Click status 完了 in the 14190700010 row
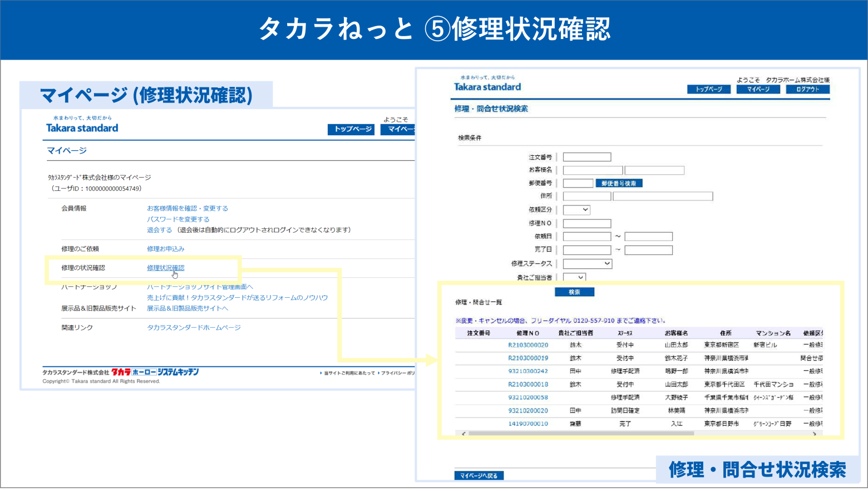This screenshot has height=491, width=868. click(x=625, y=424)
